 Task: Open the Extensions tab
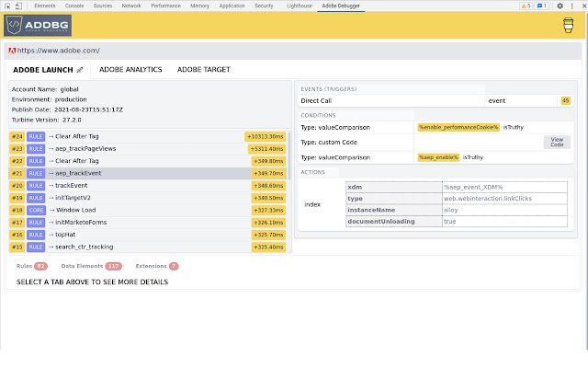tap(156, 266)
